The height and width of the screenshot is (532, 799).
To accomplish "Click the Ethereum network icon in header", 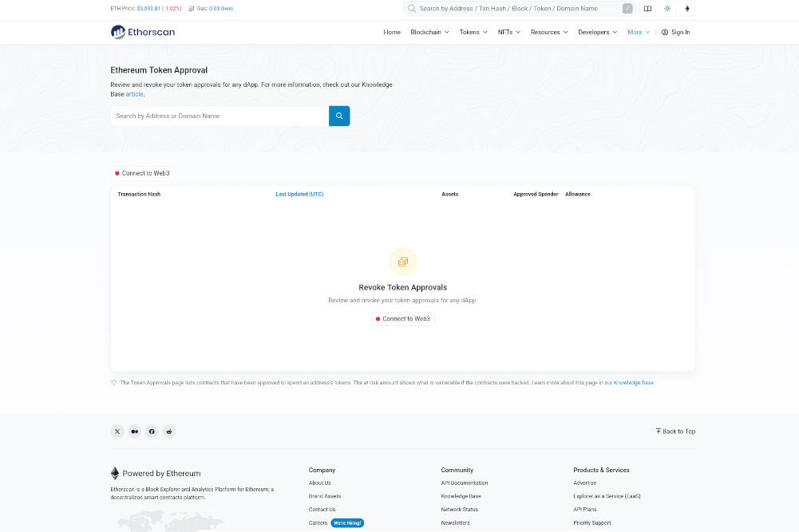I will [x=687, y=8].
